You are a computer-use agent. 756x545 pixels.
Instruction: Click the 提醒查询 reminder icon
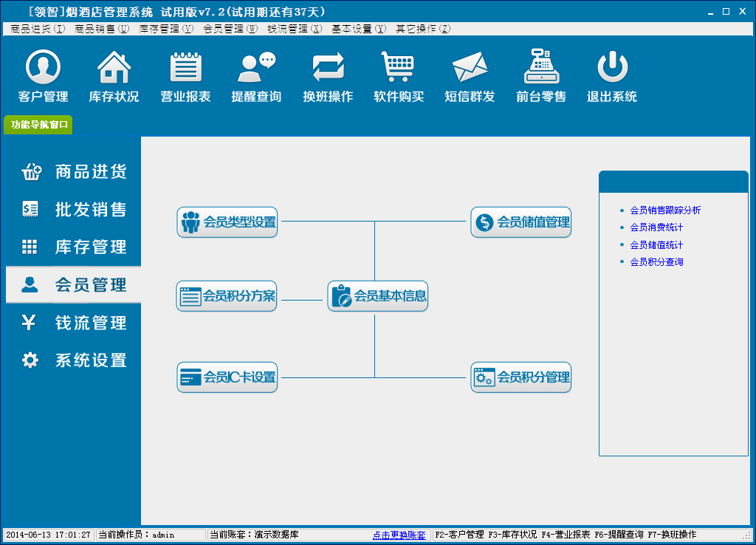256,69
